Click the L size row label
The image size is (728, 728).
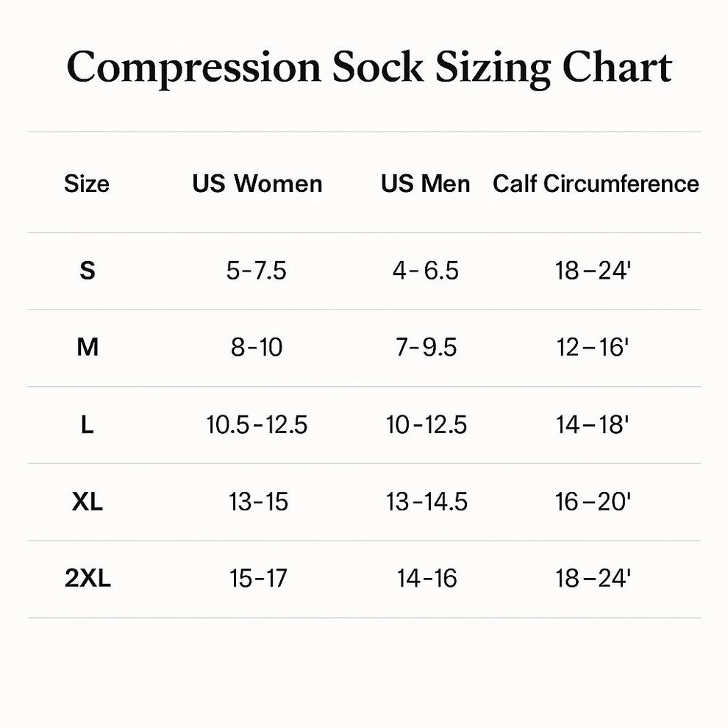pos(87,425)
